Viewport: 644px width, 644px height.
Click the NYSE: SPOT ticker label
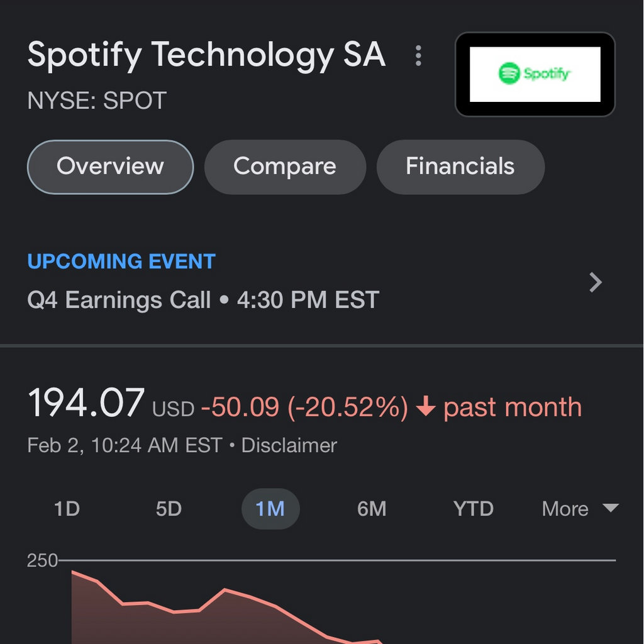[x=97, y=101]
